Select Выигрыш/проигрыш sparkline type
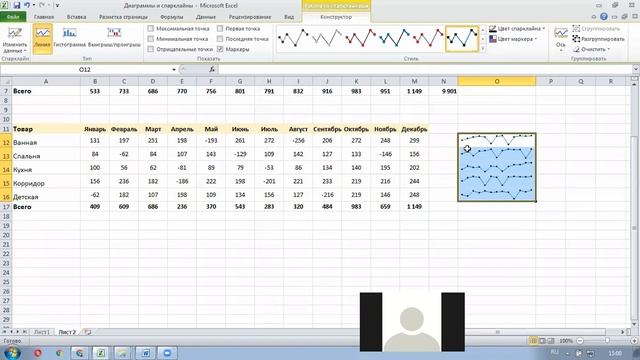This screenshot has height=360, width=640. click(x=114, y=39)
